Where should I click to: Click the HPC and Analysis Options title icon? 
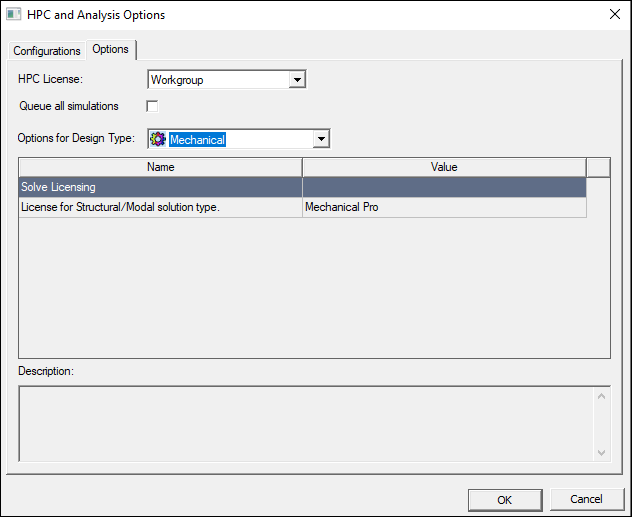(x=13, y=15)
